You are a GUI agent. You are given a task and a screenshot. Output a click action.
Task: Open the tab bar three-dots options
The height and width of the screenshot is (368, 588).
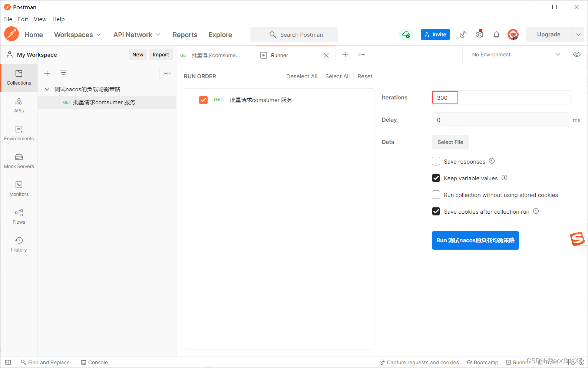click(x=362, y=55)
